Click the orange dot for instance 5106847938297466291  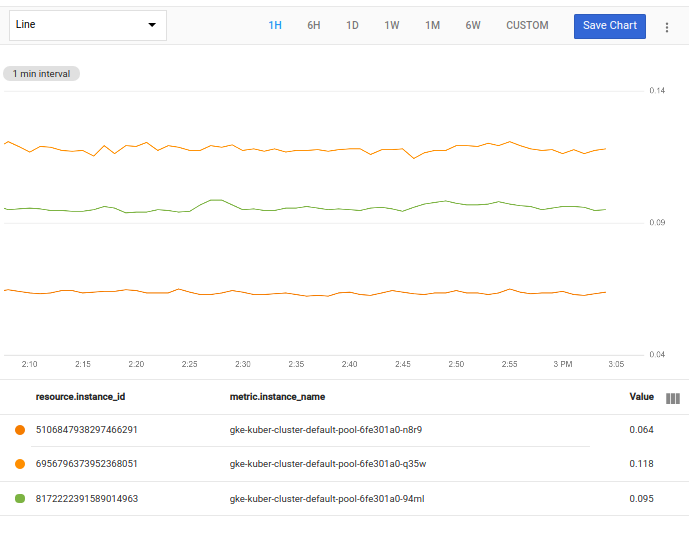point(20,430)
